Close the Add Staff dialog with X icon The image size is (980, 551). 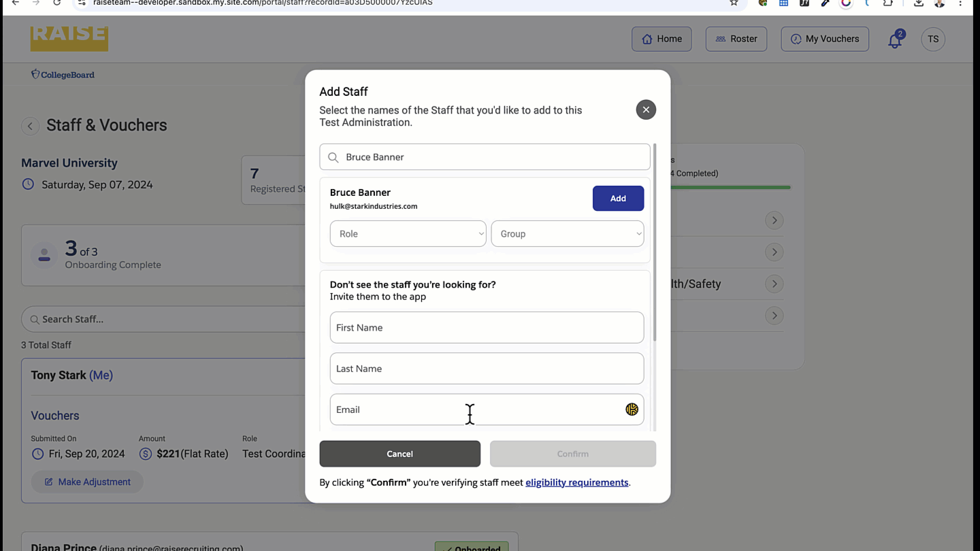tap(646, 110)
